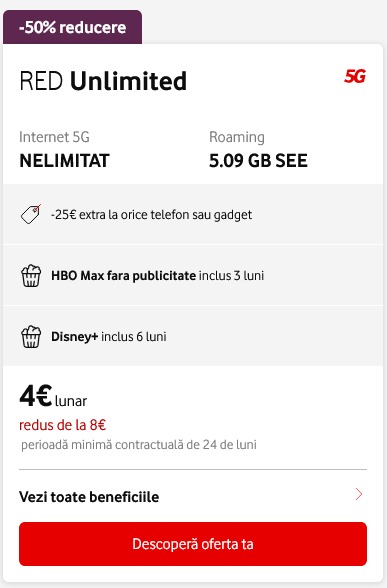
Task: Click the popcorn icon beside Disney+
Action: click(31, 336)
